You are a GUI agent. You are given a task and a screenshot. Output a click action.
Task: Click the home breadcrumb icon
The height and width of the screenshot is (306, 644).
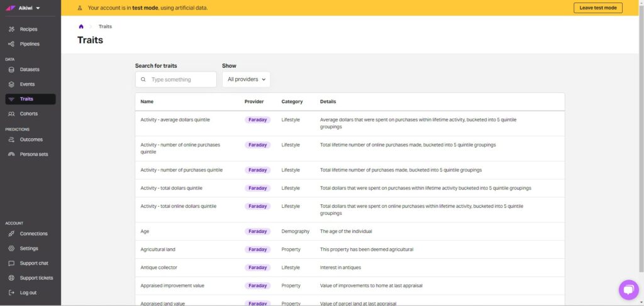[81, 26]
